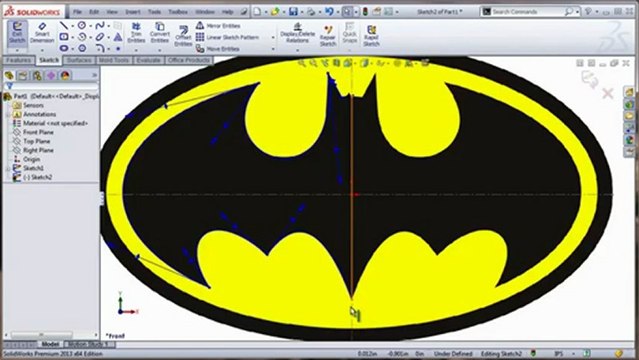Select the Circle sketch tool

pos(82,26)
